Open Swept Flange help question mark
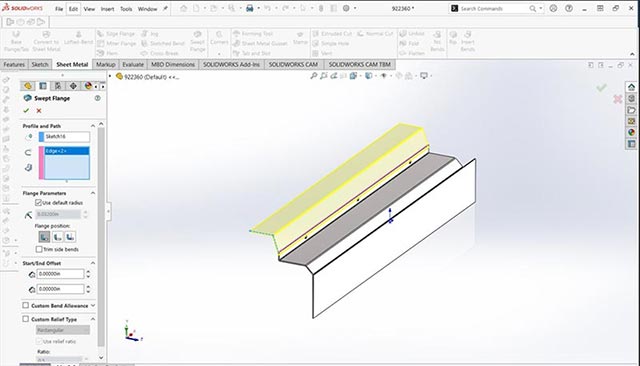The height and width of the screenshot is (366, 640). click(98, 98)
